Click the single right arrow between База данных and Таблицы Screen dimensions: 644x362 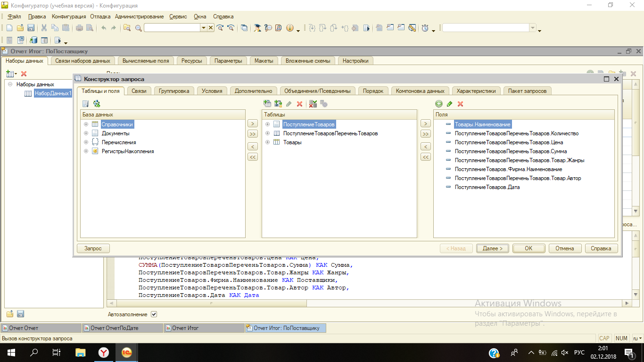[x=253, y=123]
